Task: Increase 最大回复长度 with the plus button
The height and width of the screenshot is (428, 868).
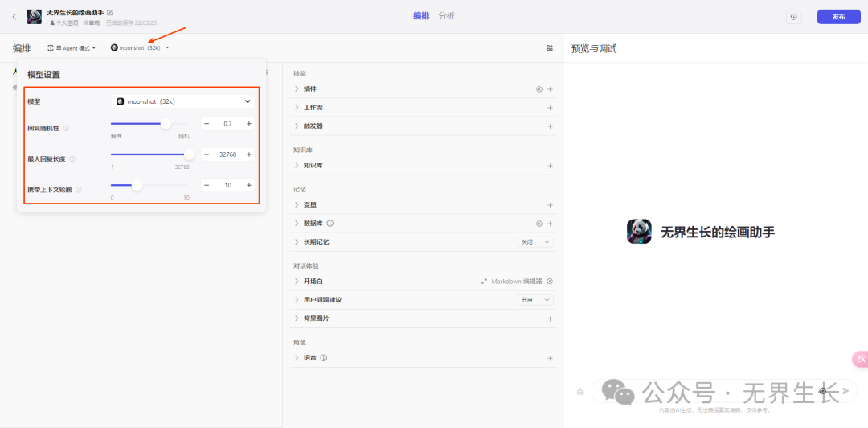Action: point(248,154)
